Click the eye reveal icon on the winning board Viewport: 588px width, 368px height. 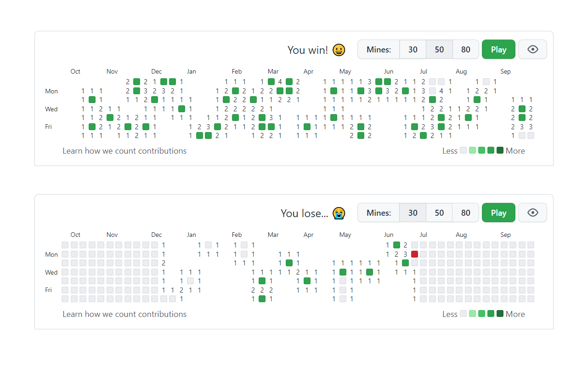coord(532,49)
